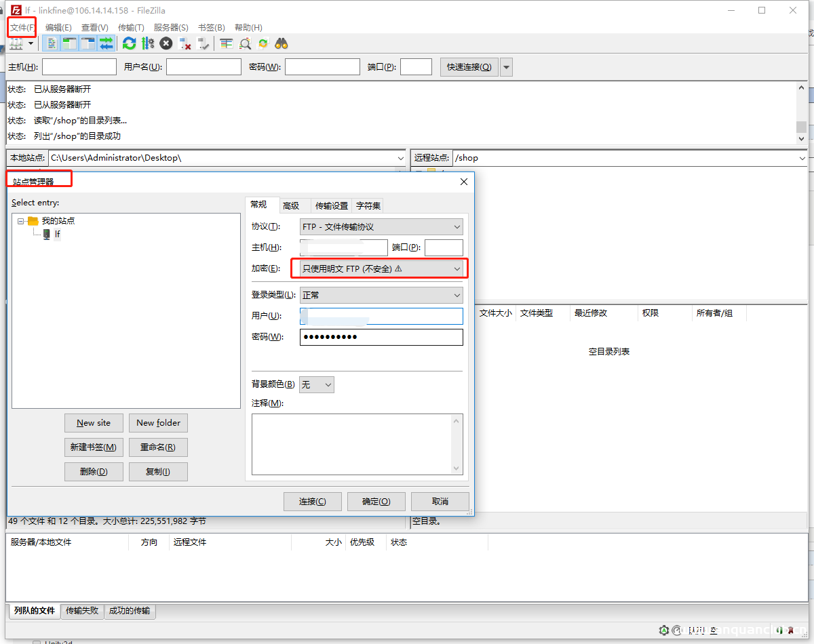Click the binoculars search icon
The height and width of the screenshot is (644, 814).
coord(282,43)
